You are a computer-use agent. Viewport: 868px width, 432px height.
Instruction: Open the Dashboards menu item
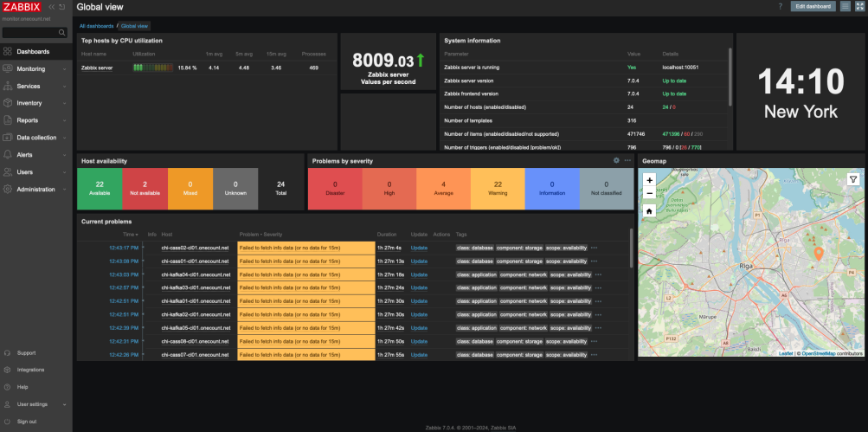[x=36, y=51]
